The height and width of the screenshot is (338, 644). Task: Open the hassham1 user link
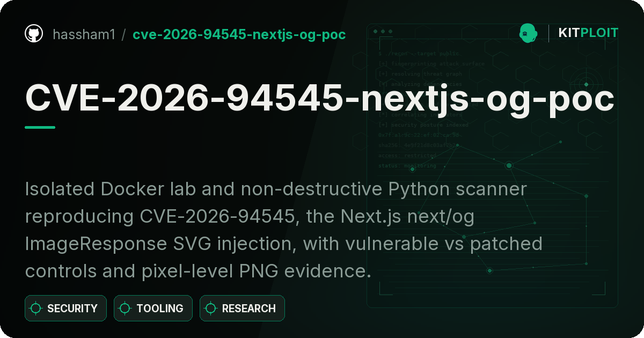[x=84, y=34]
